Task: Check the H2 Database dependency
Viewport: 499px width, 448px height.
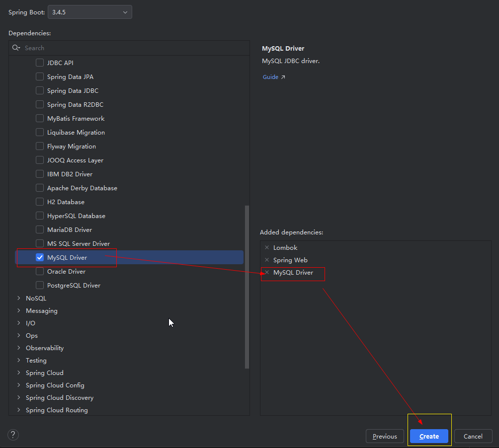Action: click(x=40, y=202)
